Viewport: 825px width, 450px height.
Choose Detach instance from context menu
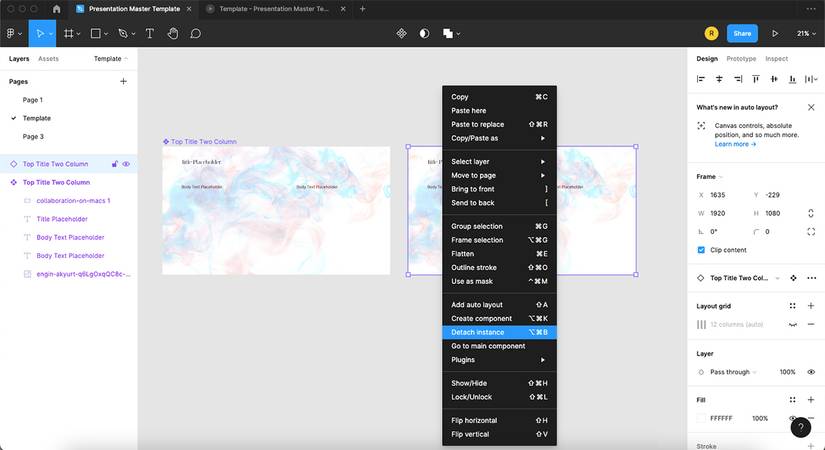499,332
